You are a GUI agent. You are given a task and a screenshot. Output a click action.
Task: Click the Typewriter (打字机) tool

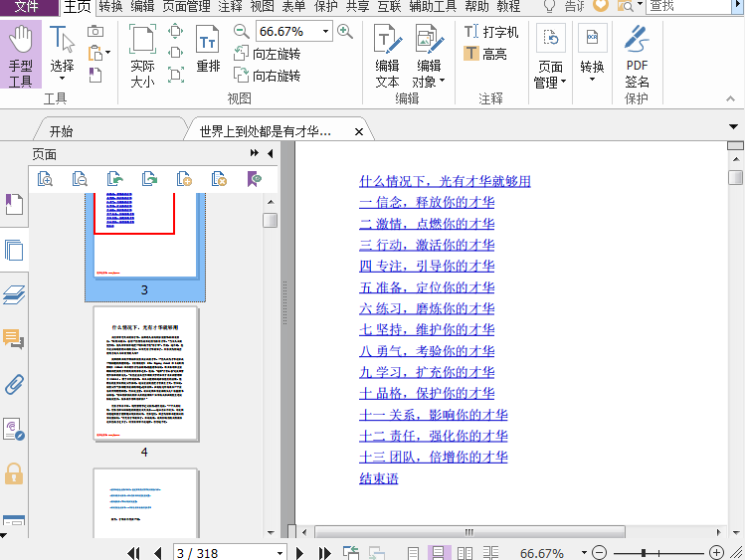pyautogui.click(x=491, y=32)
